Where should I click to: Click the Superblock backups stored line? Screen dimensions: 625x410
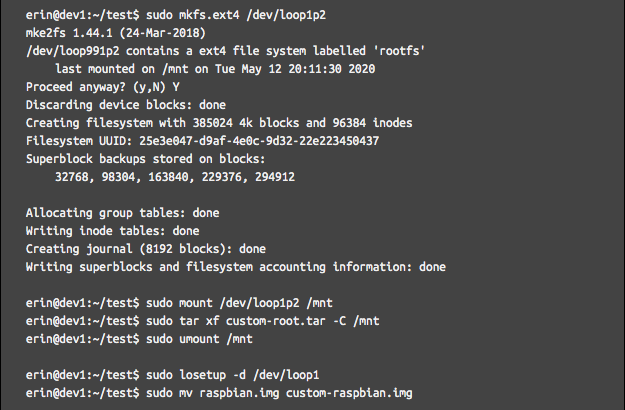pyautogui.click(x=145, y=159)
